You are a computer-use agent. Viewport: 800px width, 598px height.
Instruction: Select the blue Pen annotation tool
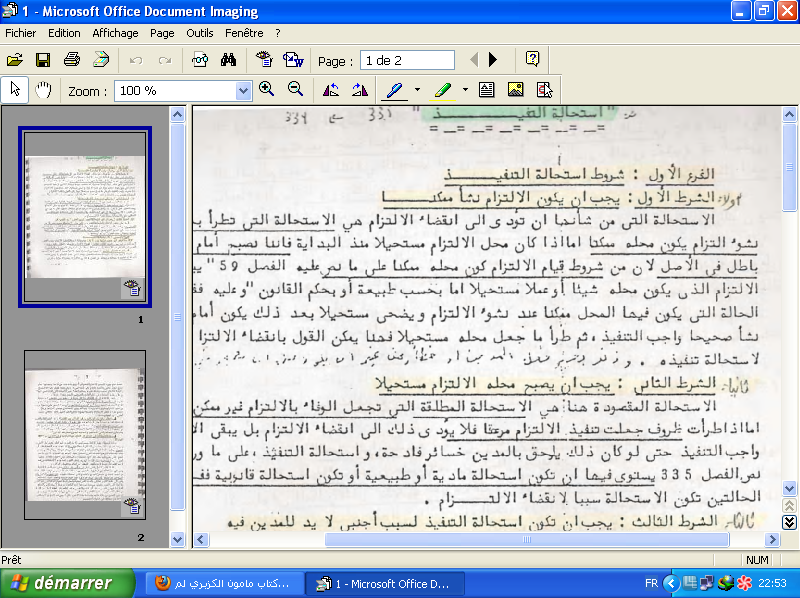point(394,90)
